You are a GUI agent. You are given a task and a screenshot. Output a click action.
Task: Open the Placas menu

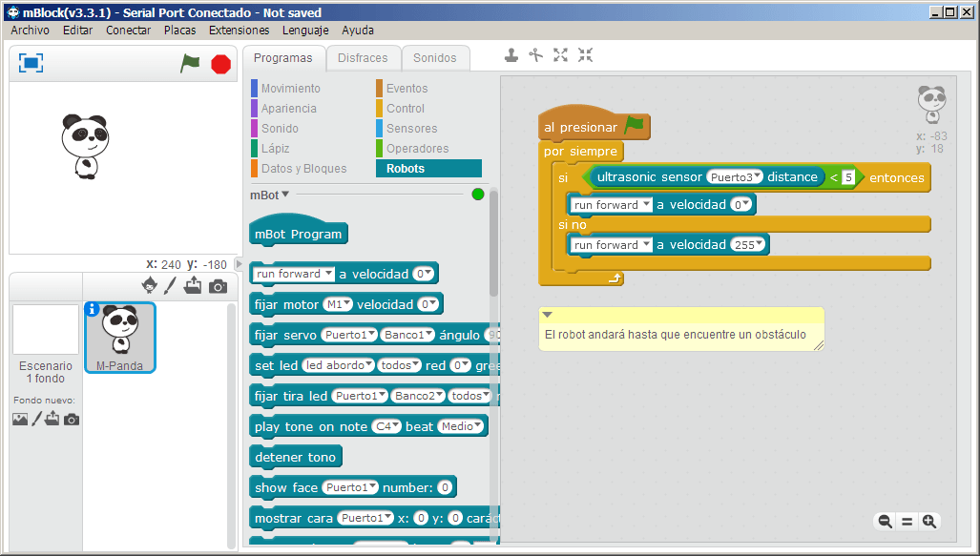tap(180, 30)
